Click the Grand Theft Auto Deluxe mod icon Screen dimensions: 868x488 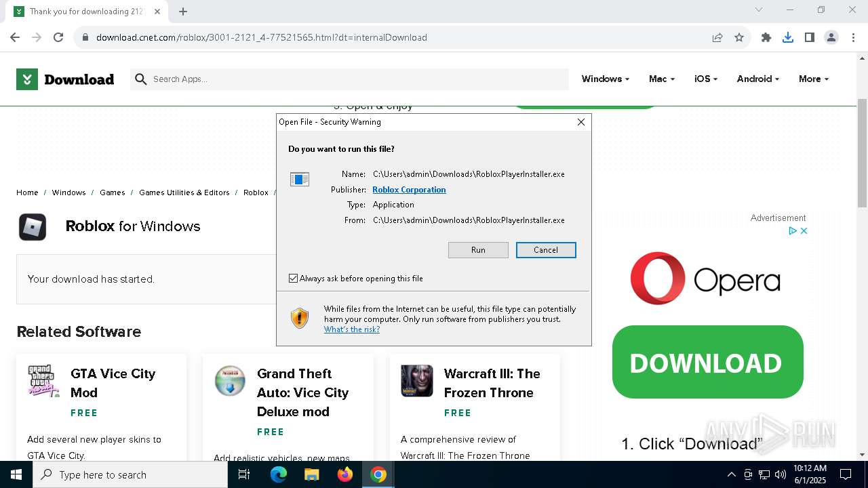(x=230, y=380)
